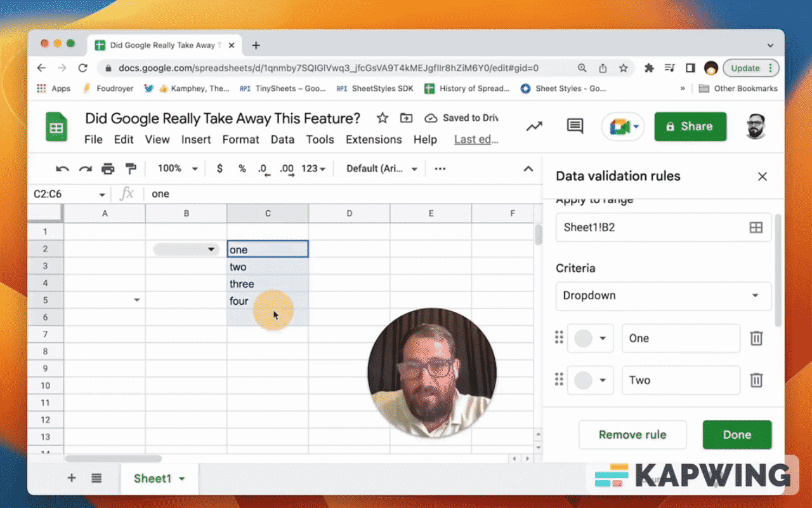Click the Print icon
This screenshot has height=508, width=812.
click(x=108, y=169)
